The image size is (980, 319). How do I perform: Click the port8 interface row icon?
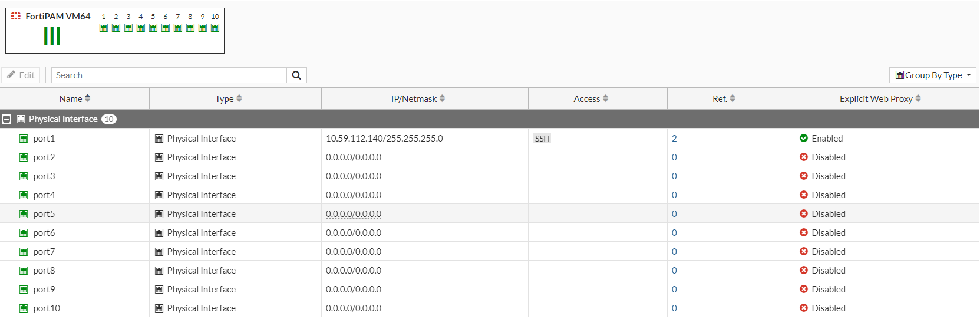[24, 271]
